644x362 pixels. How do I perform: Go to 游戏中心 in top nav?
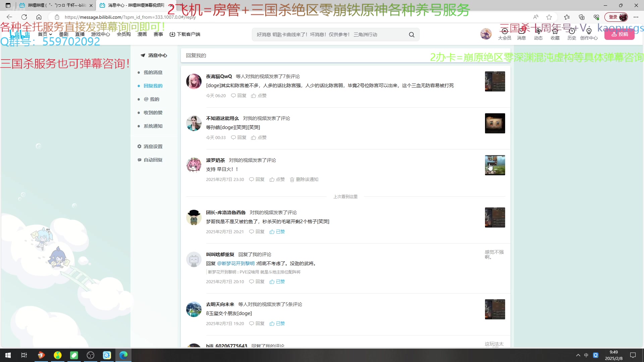[x=100, y=34]
